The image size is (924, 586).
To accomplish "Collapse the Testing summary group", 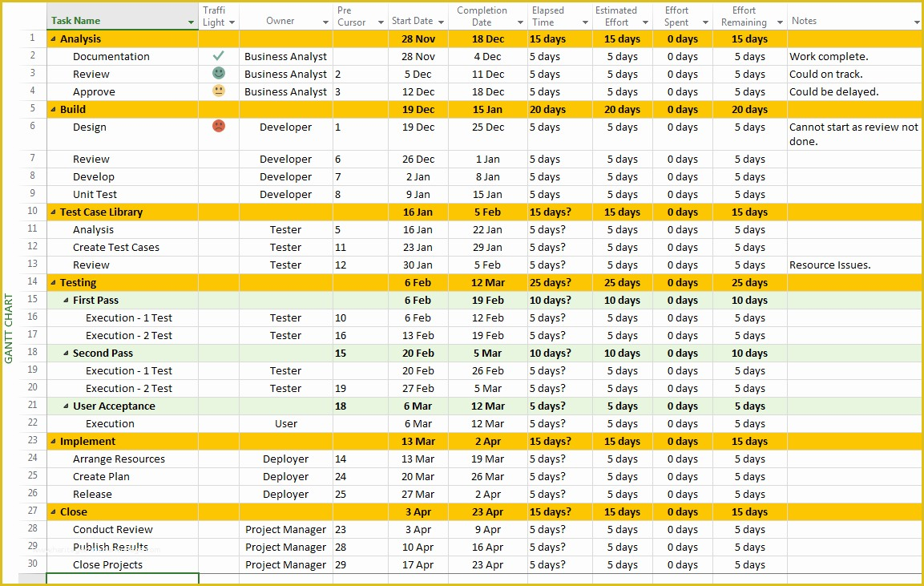I will click(54, 282).
